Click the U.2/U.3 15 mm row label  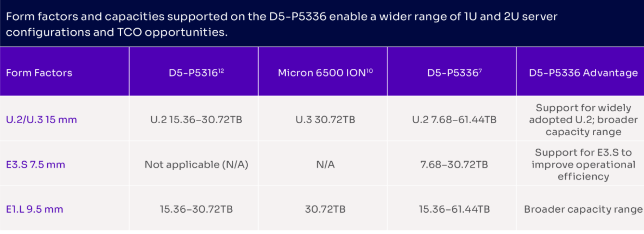click(42, 120)
